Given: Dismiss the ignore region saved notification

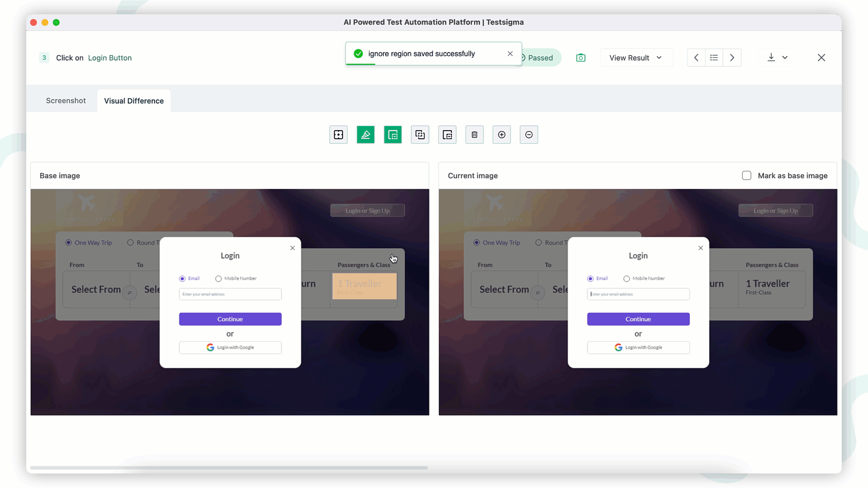Looking at the screenshot, I should pos(510,54).
